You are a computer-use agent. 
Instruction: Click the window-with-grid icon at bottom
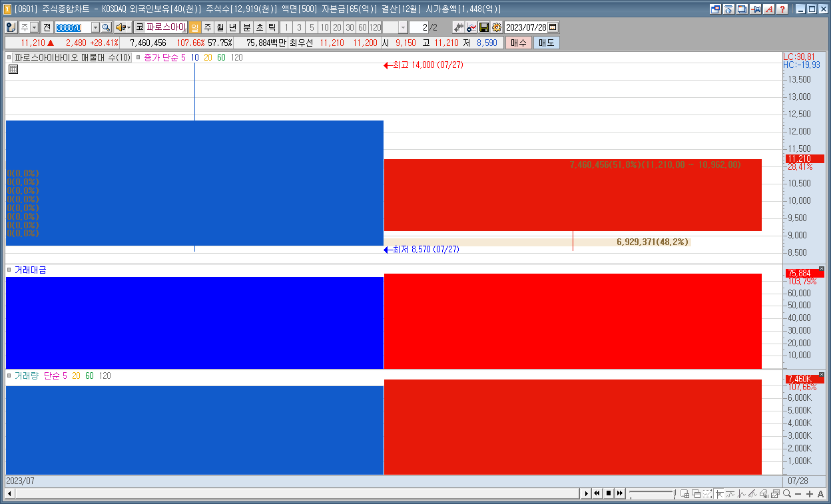click(685, 494)
